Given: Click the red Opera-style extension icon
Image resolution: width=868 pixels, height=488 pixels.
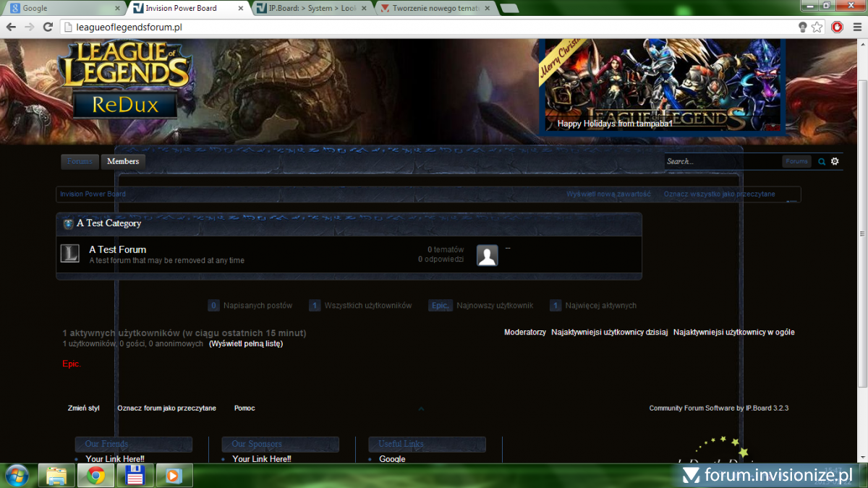Looking at the screenshot, I should point(837,27).
